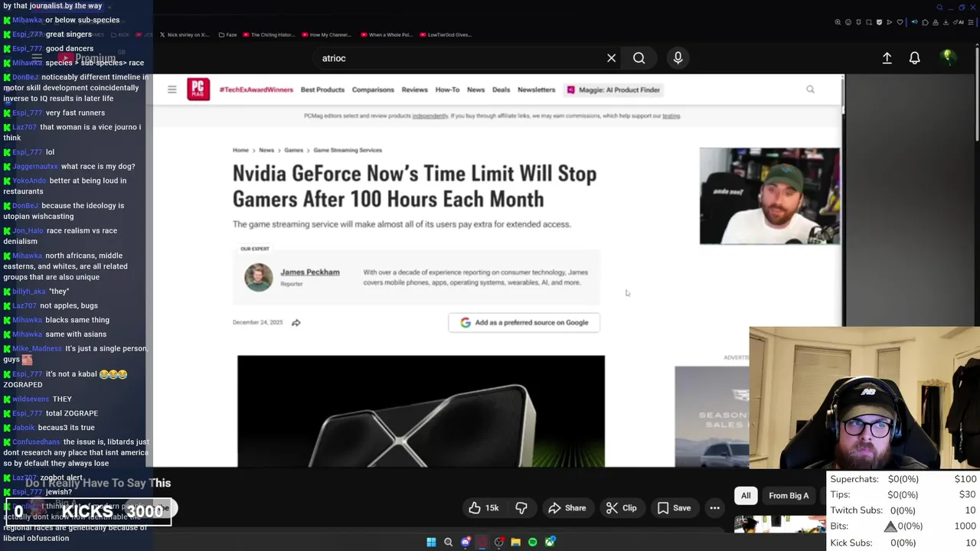Click the browser heart bookmark icon
The height and width of the screenshot is (551, 980).
tap(900, 22)
